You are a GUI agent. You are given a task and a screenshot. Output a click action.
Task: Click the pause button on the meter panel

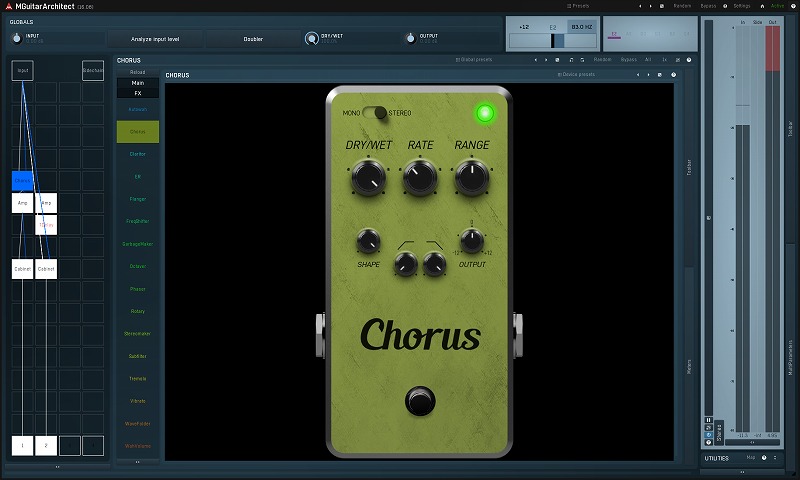click(x=709, y=420)
